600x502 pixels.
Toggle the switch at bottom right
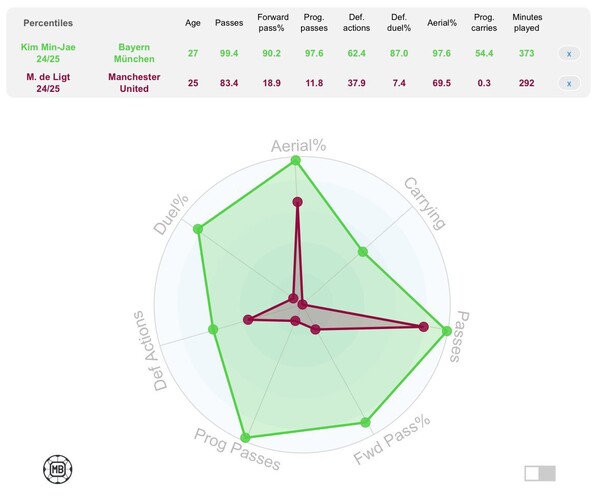click(x=540, y=473)
